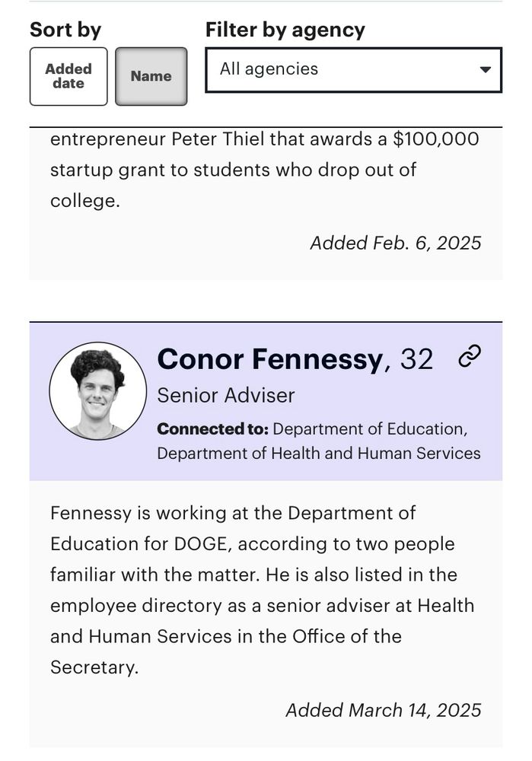Click the Senior Adviser title text
This screenshot has height=761, width=532.
[x=226, y=395]
